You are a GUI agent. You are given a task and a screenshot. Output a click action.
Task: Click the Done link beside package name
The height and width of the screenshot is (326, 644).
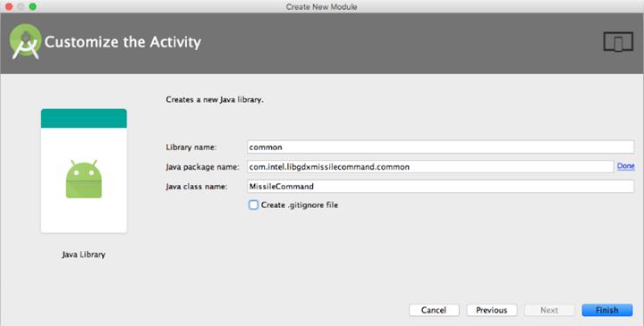pyautogui.click(x=626, y=166)
